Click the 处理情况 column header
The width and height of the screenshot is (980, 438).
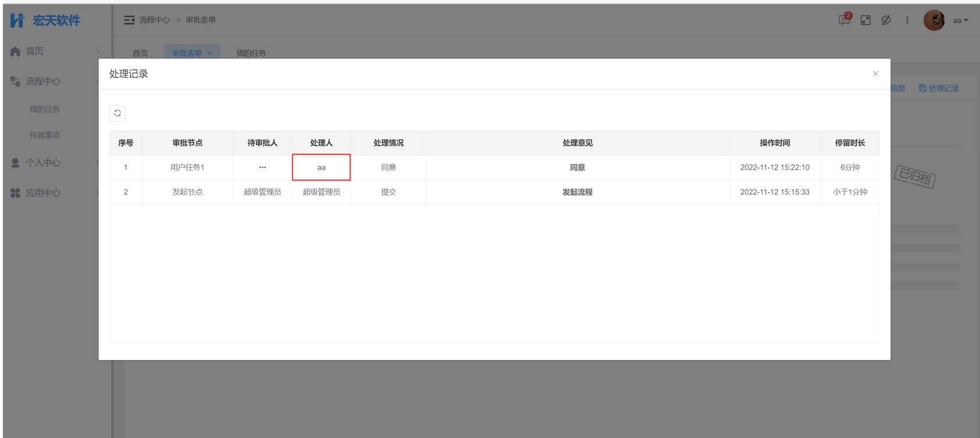pos(388,143)
